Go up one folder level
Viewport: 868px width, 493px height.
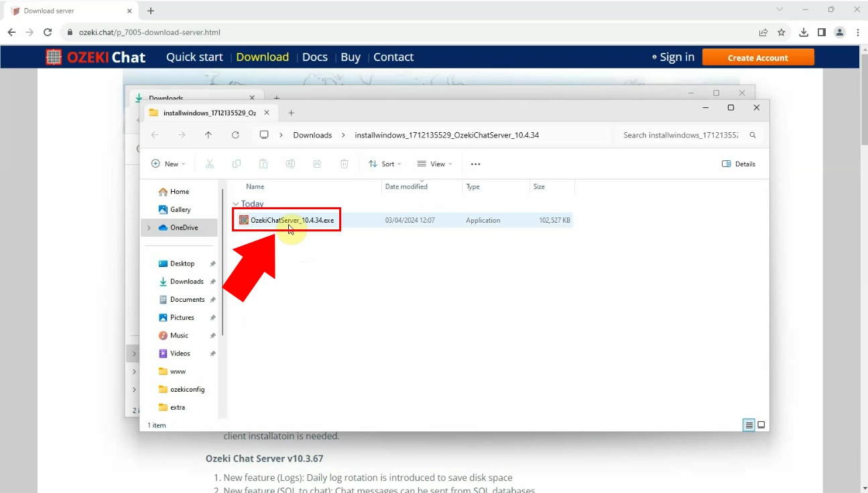[208, 135]
